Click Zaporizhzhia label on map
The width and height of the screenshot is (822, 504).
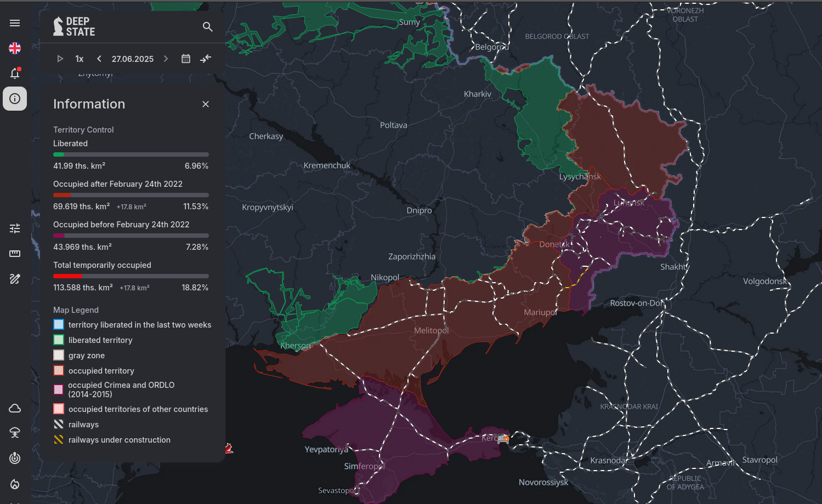pos(412,256)
